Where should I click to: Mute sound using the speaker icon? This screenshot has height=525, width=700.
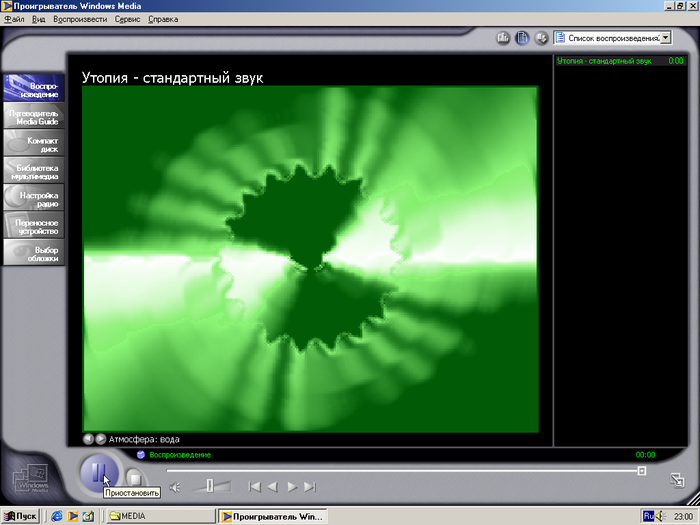coord(175,487)
